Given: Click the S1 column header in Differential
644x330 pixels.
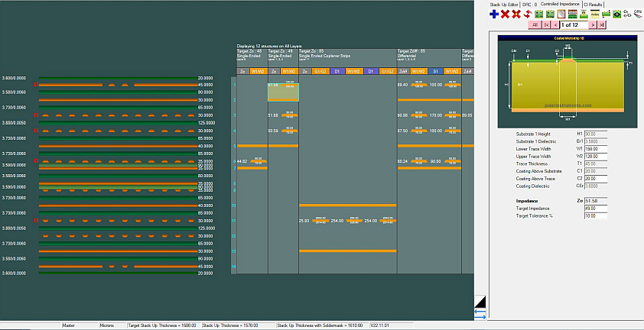Looking at the screenshot, I should [x=435, y=71].
